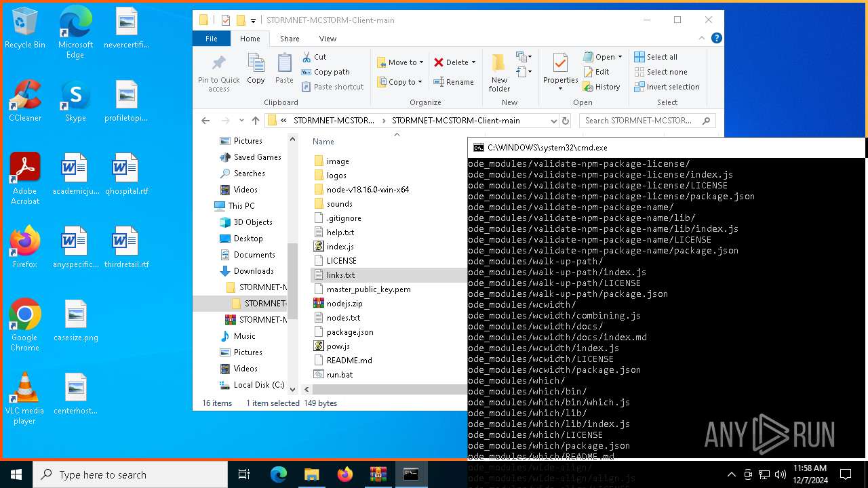
Task: Refresh the address bar location
Action: click(566, 121)
